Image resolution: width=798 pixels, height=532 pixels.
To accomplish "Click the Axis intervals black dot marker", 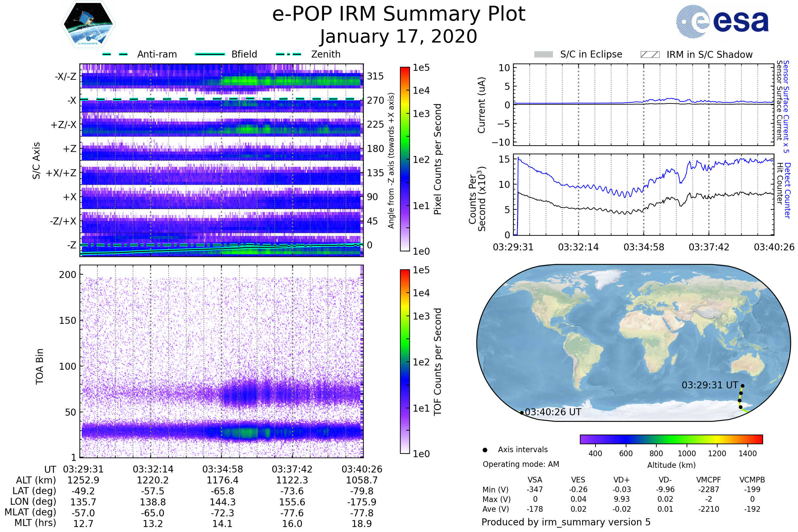I will [x=485, y=450].
